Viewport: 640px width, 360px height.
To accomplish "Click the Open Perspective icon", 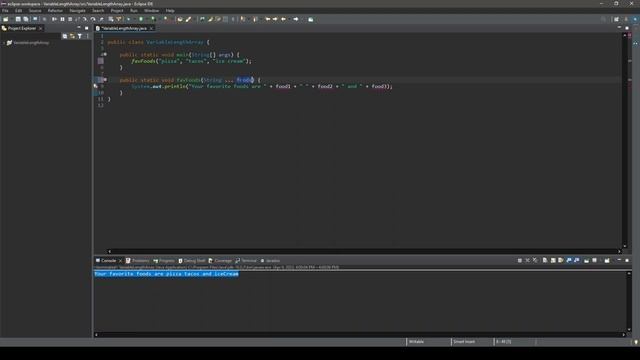I will click(616, 19).
